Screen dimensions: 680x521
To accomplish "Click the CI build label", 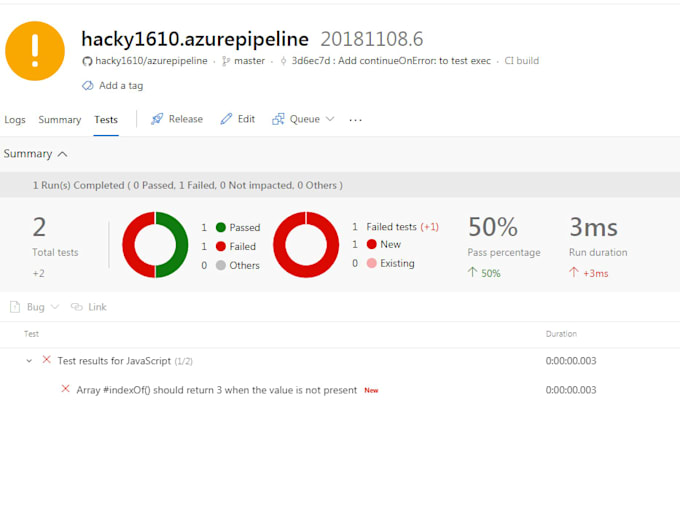I will pyautogui.click(x=522, y=61).
